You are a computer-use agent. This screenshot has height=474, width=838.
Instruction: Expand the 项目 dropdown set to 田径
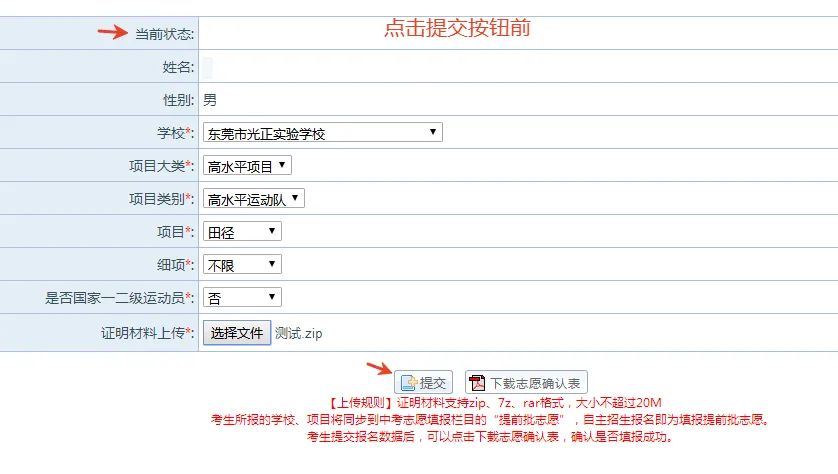click(x=242, y=232)
